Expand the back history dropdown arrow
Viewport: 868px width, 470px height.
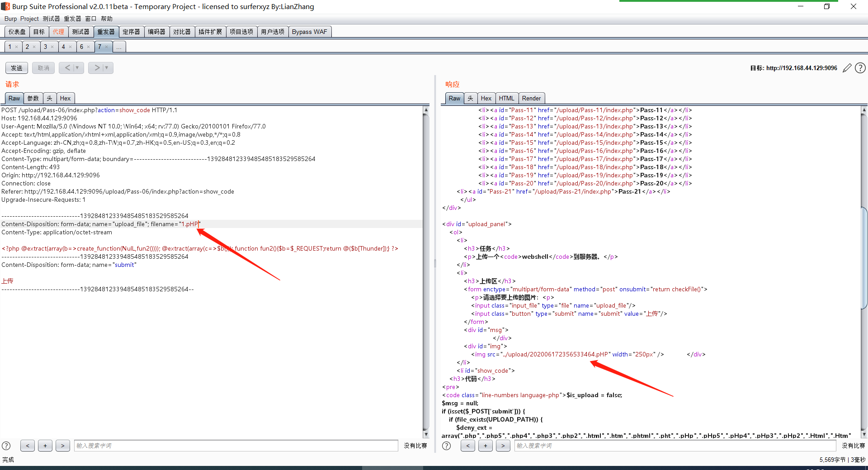pyautogui.click(x=78, y=68)
